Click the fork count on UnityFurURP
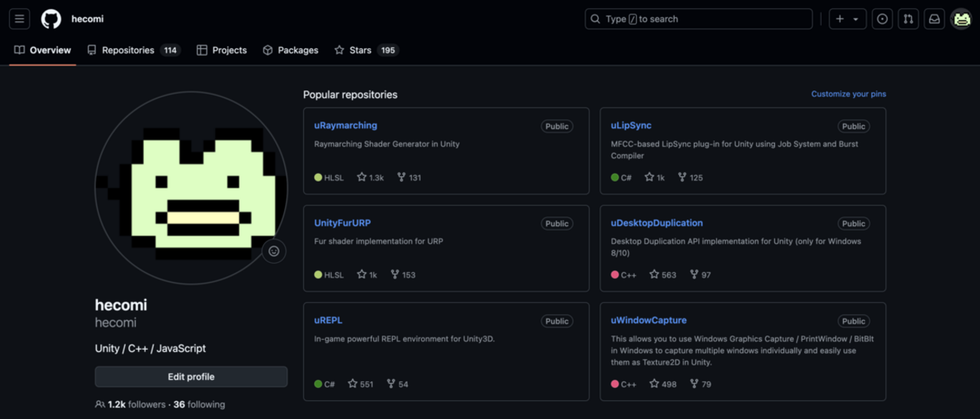The image size is (980, 419). point(403,275)
